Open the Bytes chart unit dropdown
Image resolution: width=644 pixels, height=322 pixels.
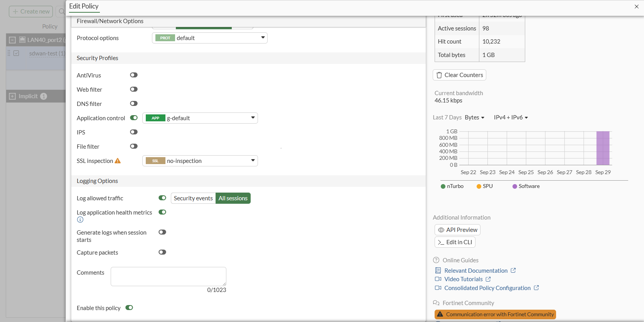[x=474, y=117]
